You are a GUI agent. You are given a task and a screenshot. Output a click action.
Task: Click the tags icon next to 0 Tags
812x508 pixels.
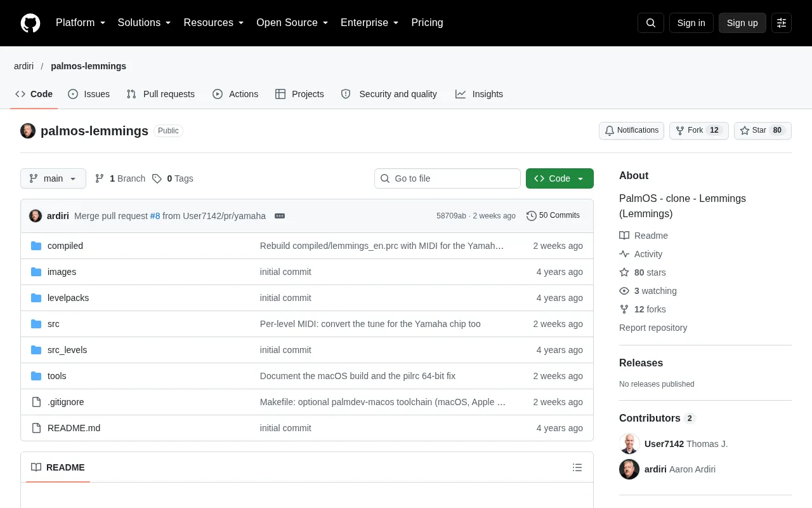tap(157, 178)
